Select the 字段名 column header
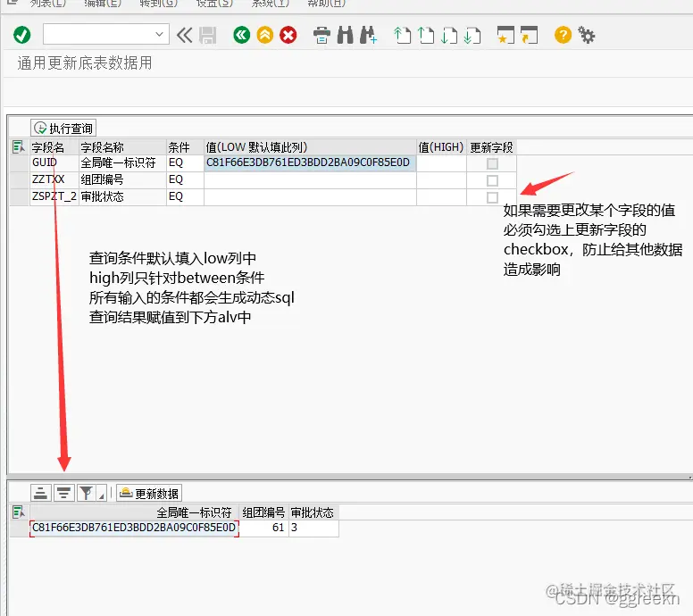The width and height of the screenshot is (693, 616). (x=54, y=147)
